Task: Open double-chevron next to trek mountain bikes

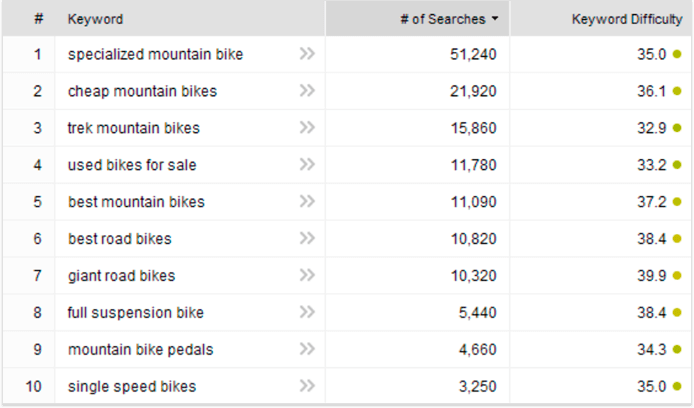Action: [x=307, y=127]
